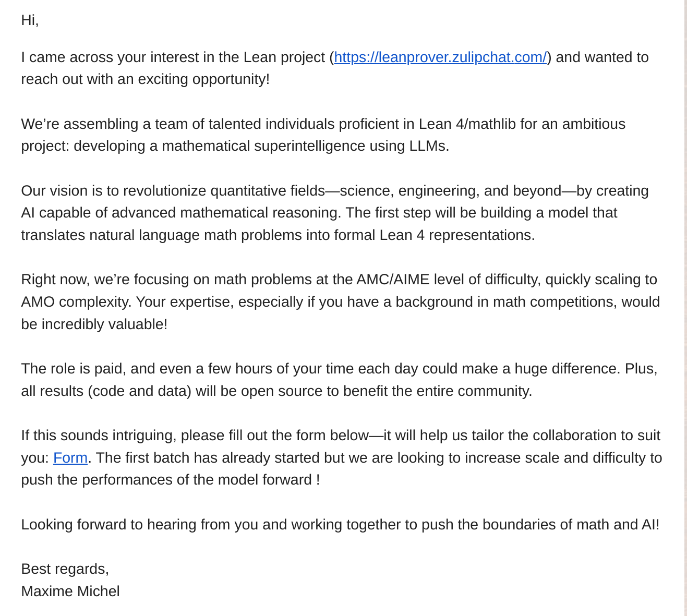Click the signature name Maxime Michel
This screenshot has height=616, width=687.
[x=70, y=591]
